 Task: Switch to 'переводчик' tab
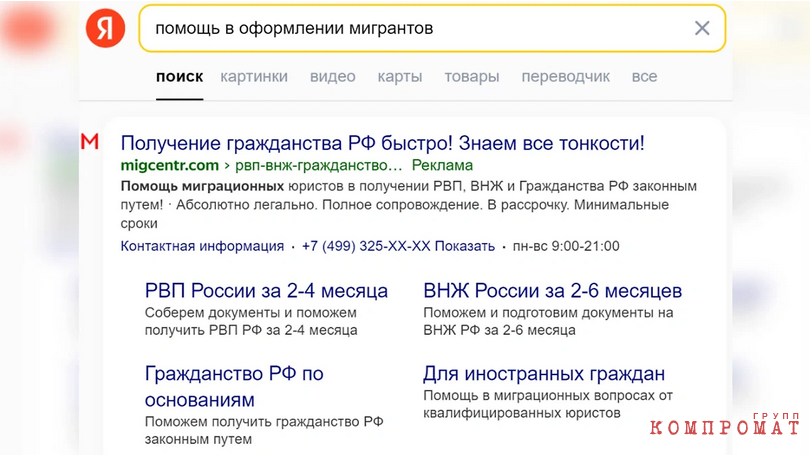[x=566, y=77]
